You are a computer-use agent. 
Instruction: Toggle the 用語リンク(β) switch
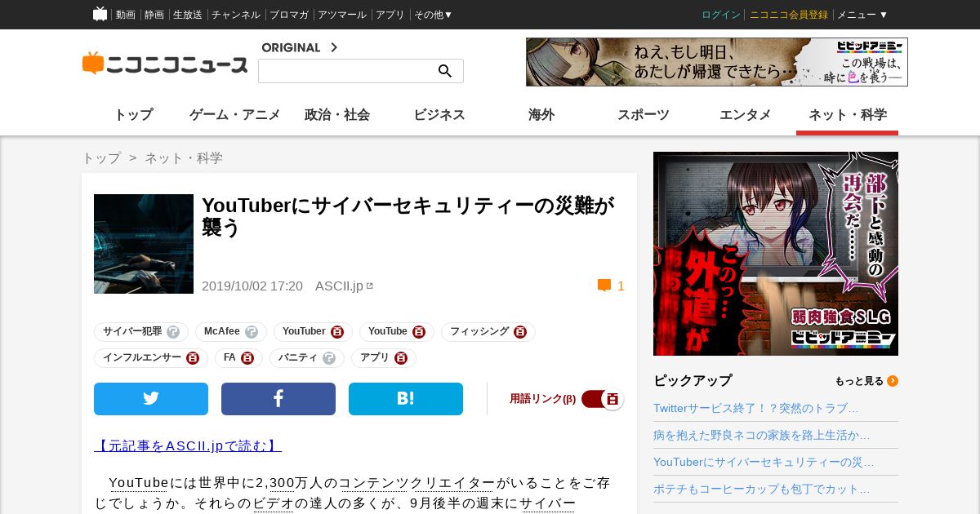tap(603, 399)
